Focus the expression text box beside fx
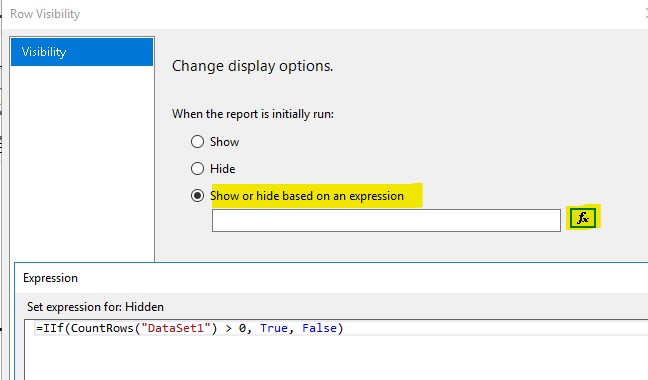Screen dimensions: 648x380 pos(386,220)
